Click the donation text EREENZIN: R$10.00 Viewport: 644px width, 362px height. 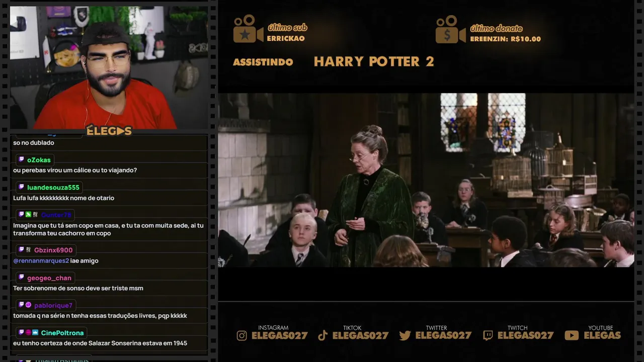click(506, 39)
